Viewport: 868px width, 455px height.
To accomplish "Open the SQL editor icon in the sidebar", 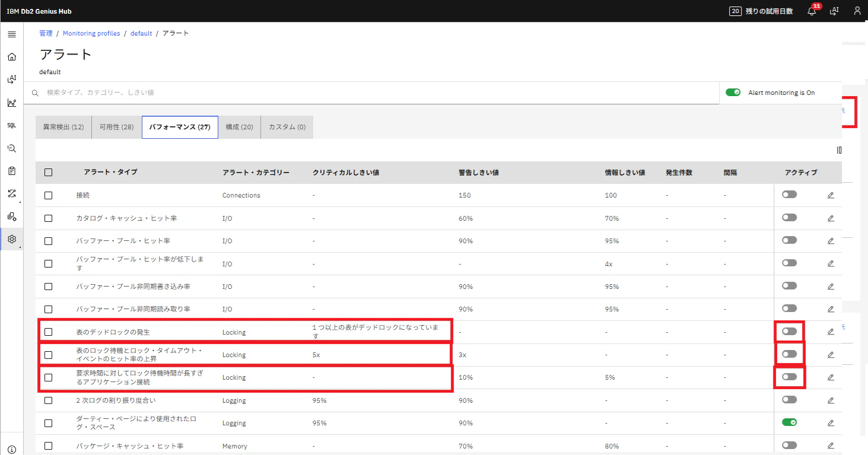I will point(12,125).
